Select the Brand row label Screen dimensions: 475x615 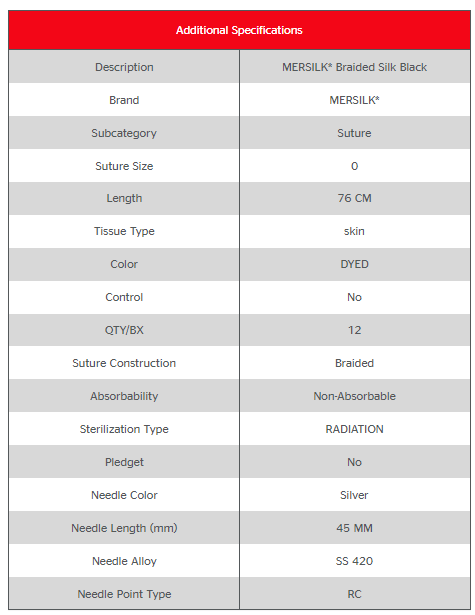124,100
